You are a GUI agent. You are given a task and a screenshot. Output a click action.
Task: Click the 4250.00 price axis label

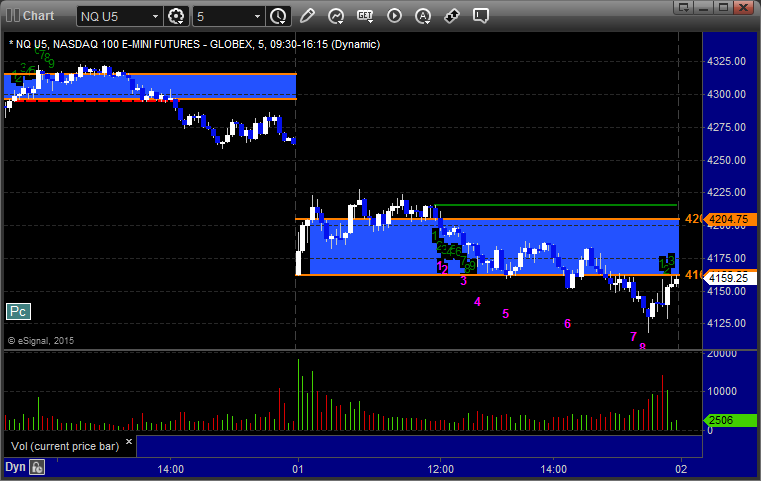pos(727,160)
